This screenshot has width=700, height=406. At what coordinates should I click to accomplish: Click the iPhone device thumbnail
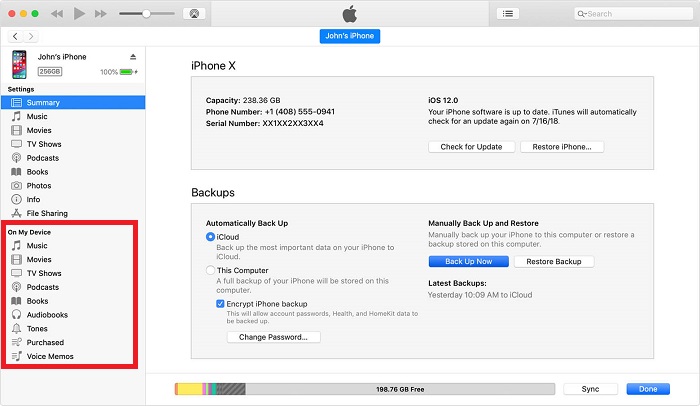point(19,64)
